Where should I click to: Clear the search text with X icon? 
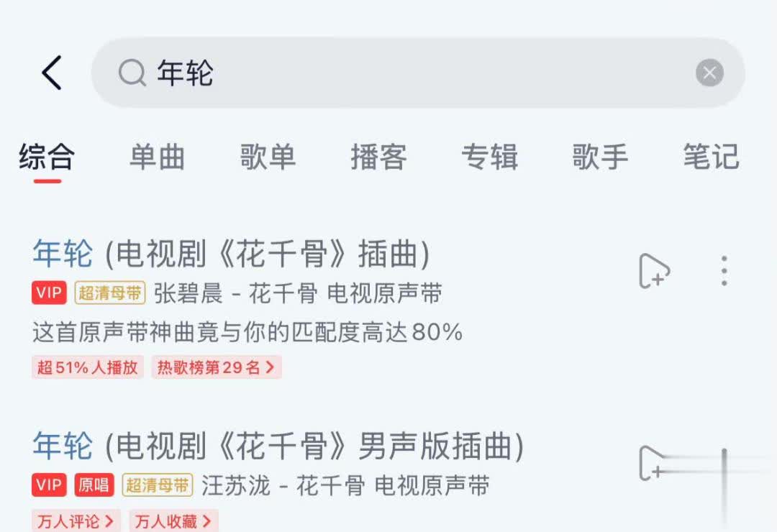coord(709,73)
